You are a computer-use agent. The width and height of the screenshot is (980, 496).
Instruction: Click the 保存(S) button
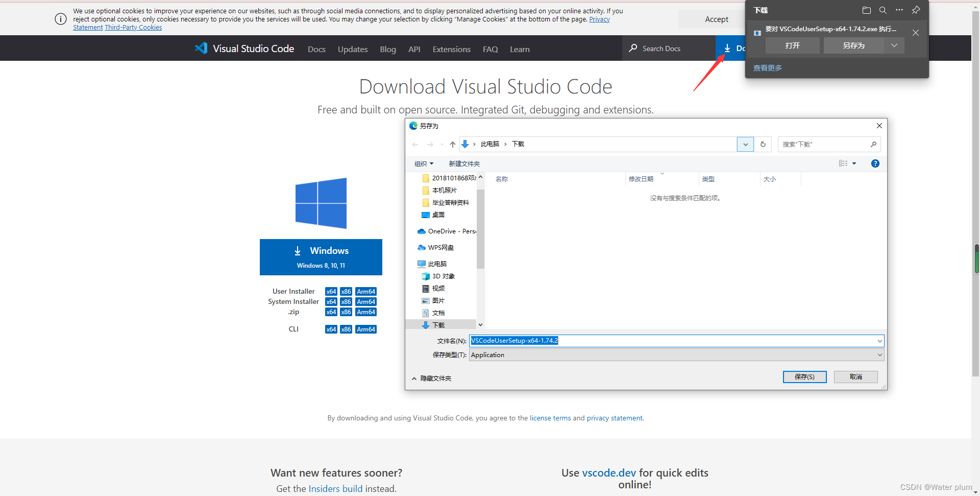[x=804, y=377]
